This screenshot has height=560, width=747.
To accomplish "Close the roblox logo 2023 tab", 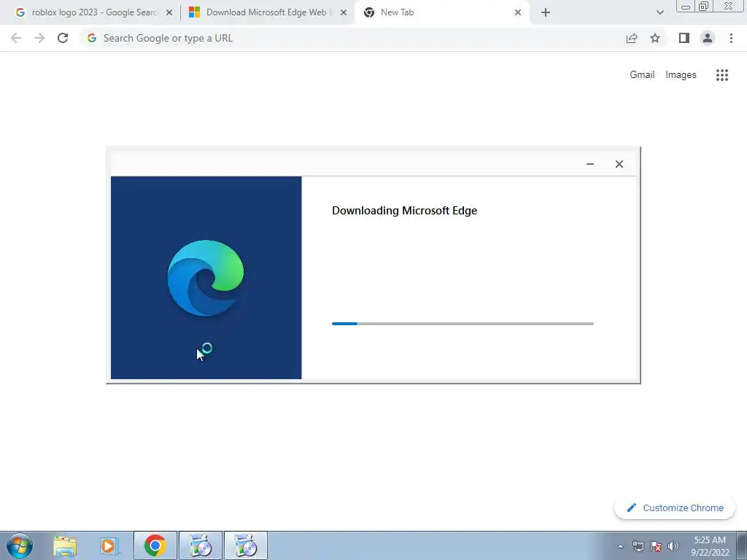I will 169,13.
